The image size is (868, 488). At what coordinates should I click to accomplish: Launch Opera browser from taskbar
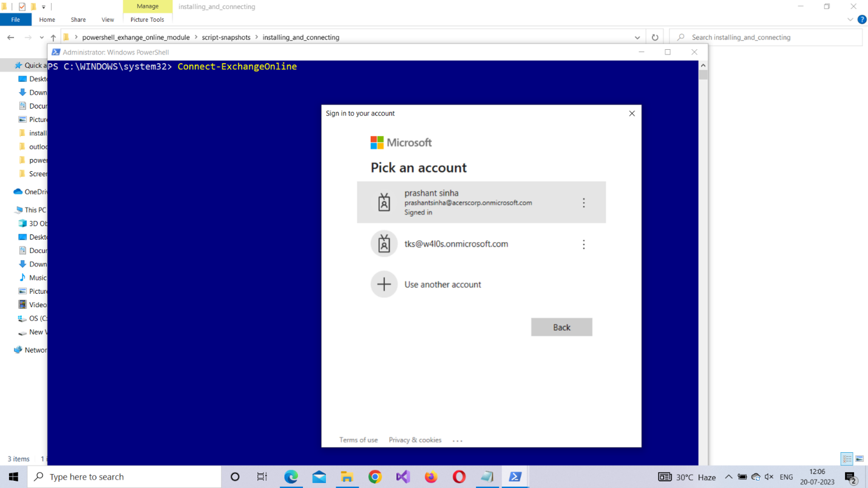[459, 477]
